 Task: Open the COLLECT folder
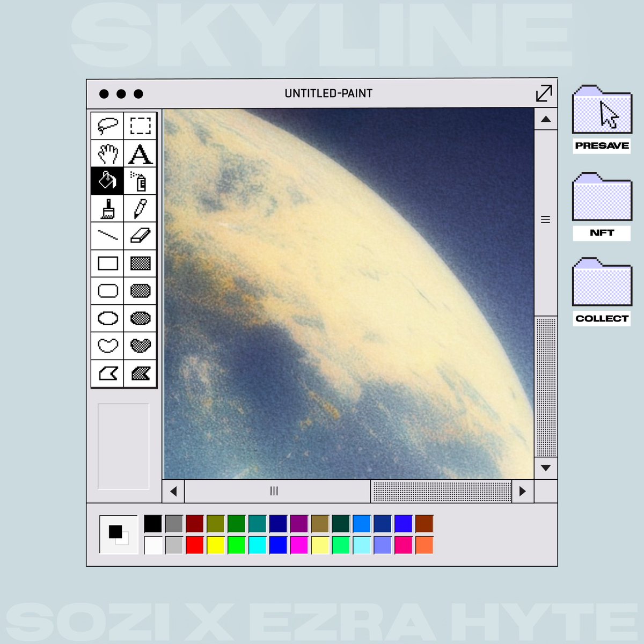pos(602,282)
